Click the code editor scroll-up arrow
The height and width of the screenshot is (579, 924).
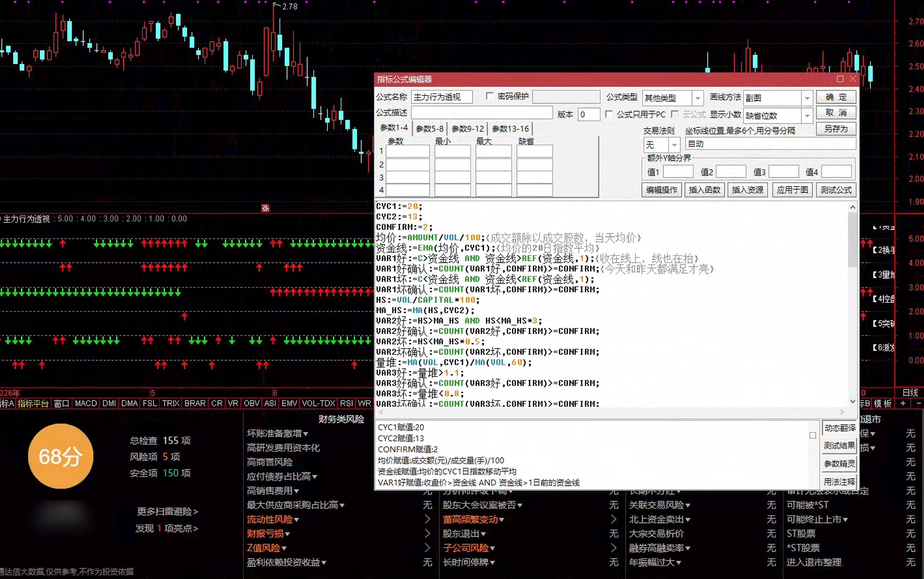[853, 207]
